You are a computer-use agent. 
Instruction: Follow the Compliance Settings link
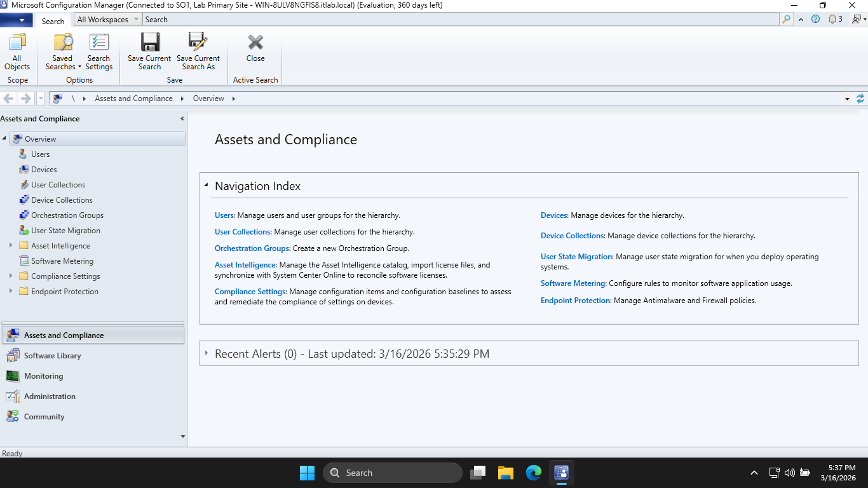250,292
